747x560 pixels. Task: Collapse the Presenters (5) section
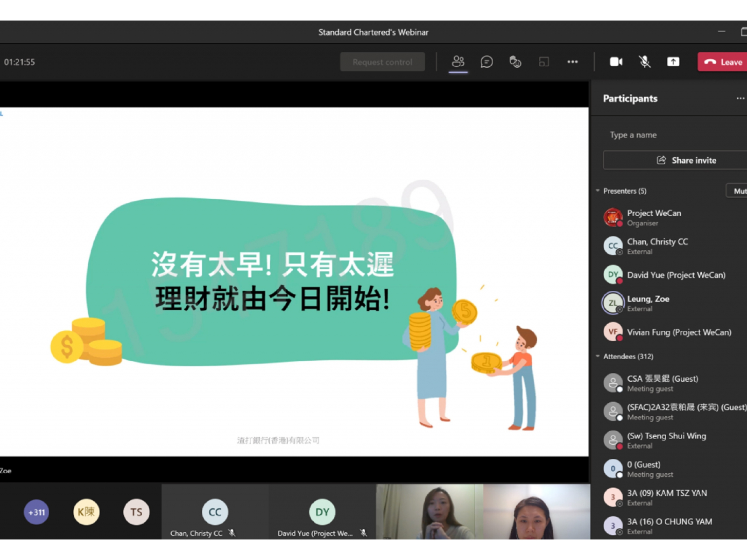[598, 191]
